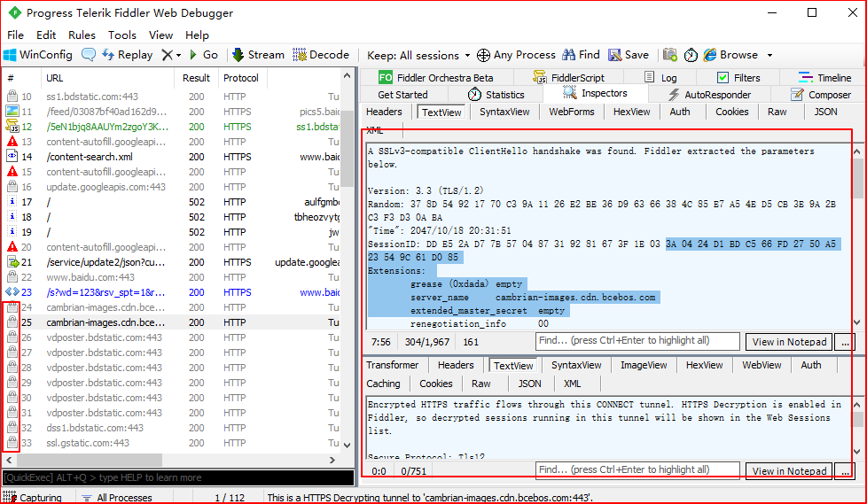Screen dimensions: 867x504
Task: Select response ImageView tab
Action: tap(644, 365)
